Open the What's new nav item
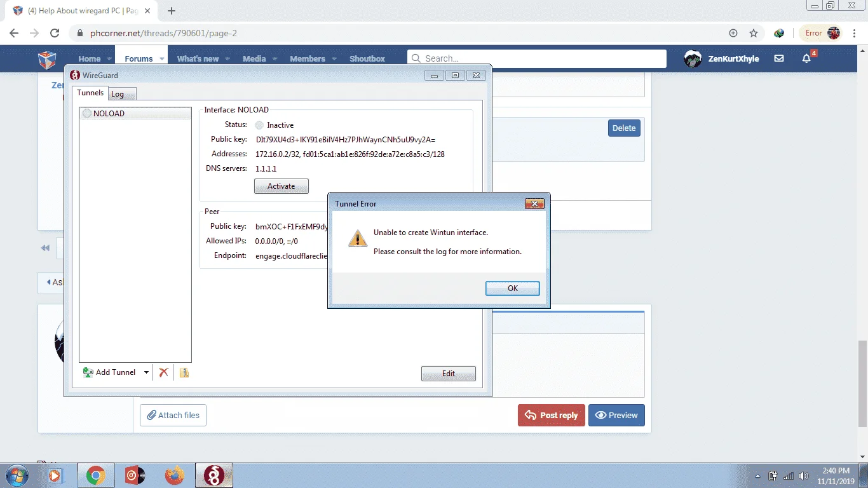Viewport: 868px width, 488px height. [x=198, y=58]
